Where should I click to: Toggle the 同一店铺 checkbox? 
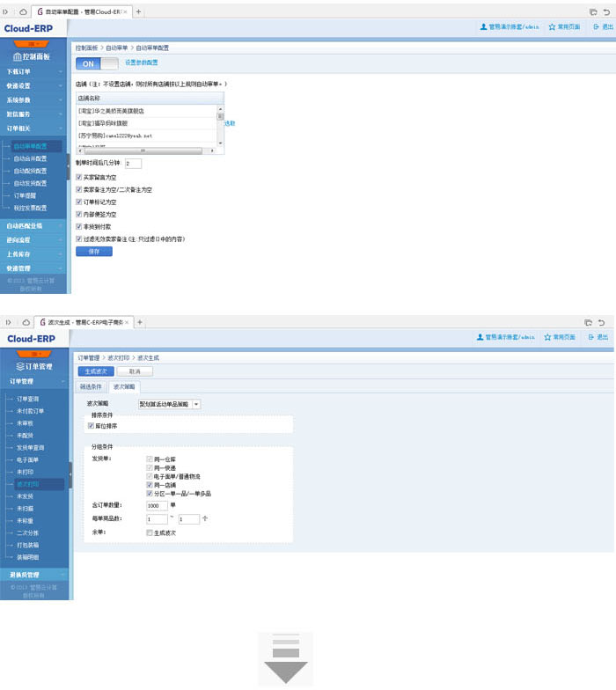(x=150, y=484)
